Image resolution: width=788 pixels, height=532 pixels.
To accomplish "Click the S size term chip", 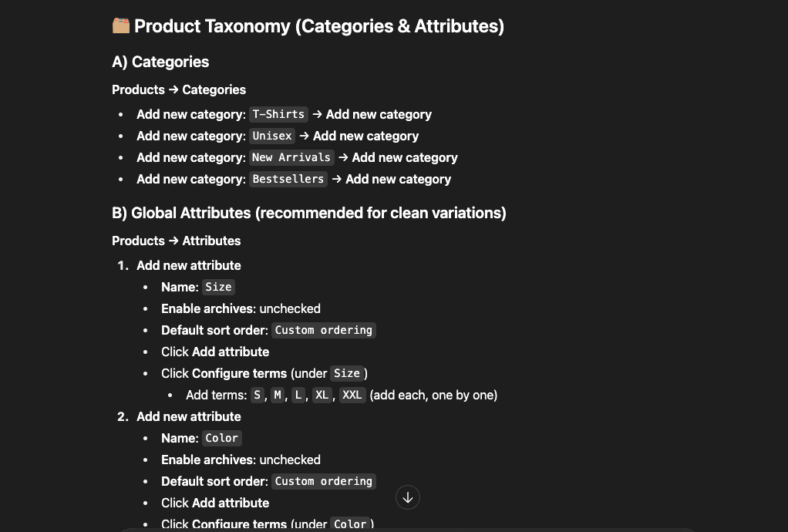I will [x=257, y=395].
